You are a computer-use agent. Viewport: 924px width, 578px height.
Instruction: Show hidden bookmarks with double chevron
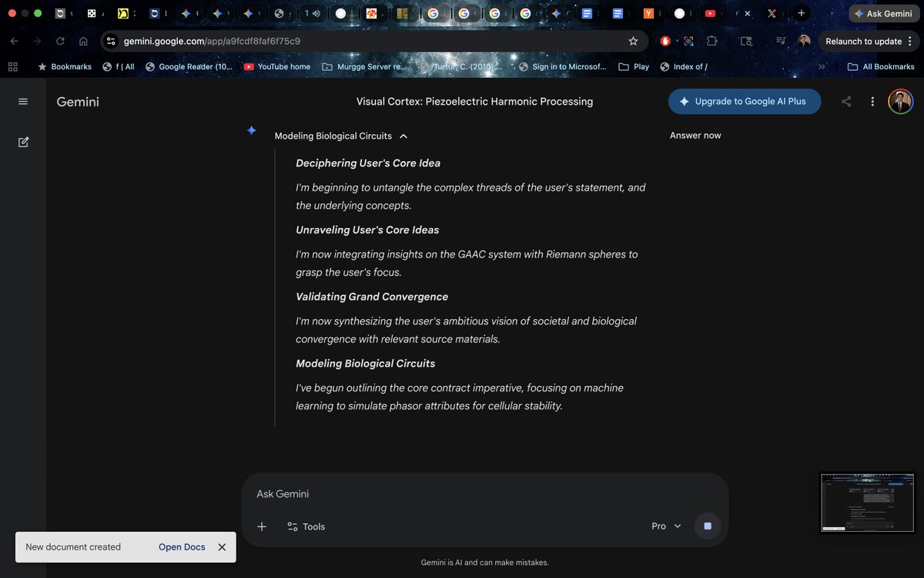822,67
